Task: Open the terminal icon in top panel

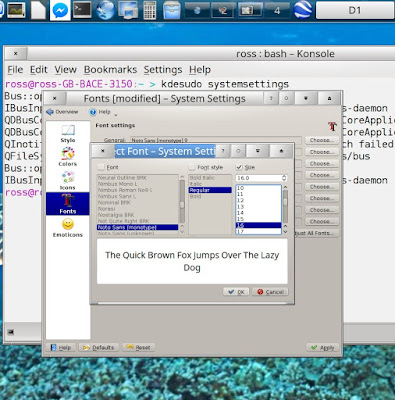Action: click(x=82, y=10)
